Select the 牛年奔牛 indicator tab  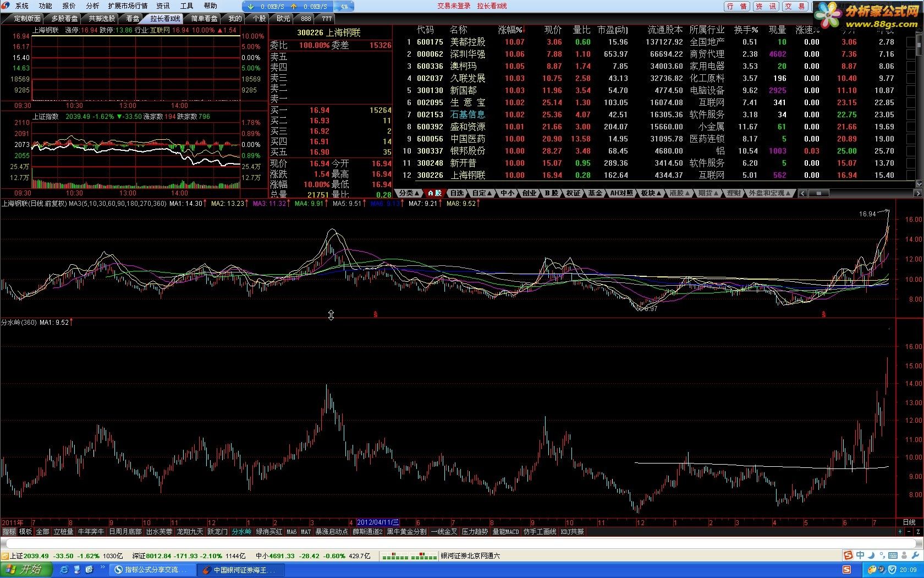tap(91, 532)
